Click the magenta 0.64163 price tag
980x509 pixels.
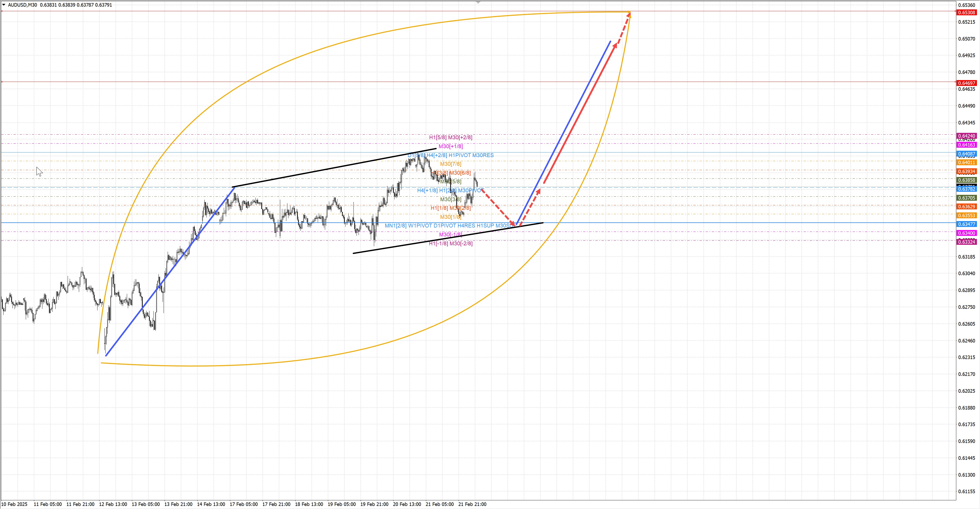point(966,145)
